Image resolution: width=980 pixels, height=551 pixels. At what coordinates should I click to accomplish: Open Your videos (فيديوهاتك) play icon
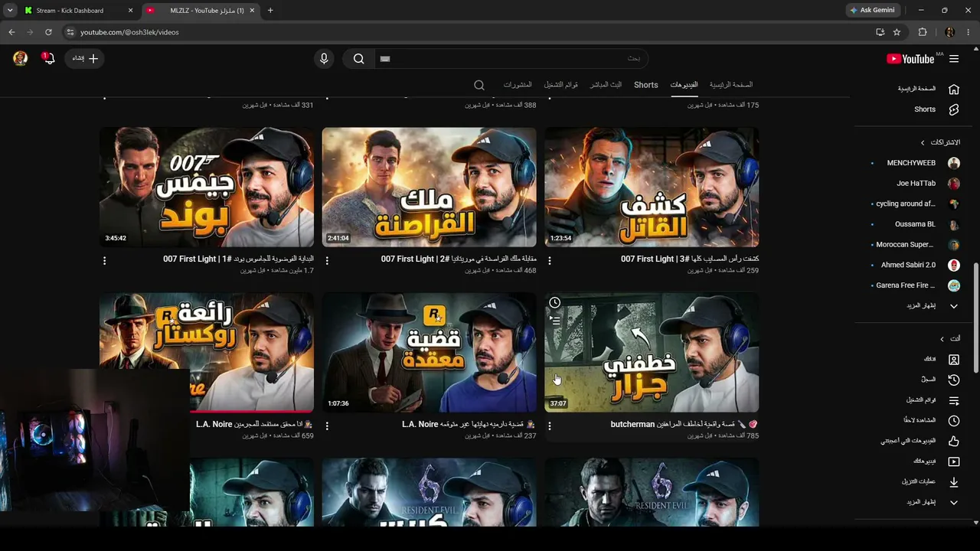tap(954, 461)
